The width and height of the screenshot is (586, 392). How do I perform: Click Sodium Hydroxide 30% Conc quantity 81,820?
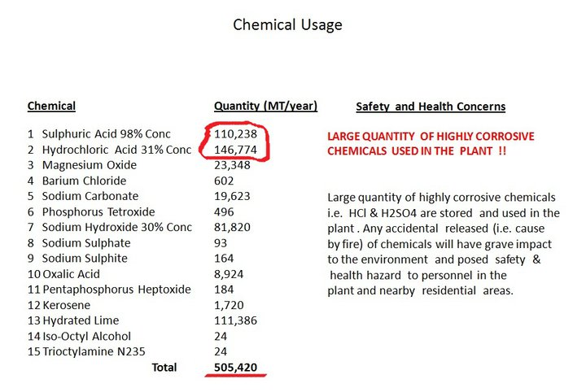232,228
